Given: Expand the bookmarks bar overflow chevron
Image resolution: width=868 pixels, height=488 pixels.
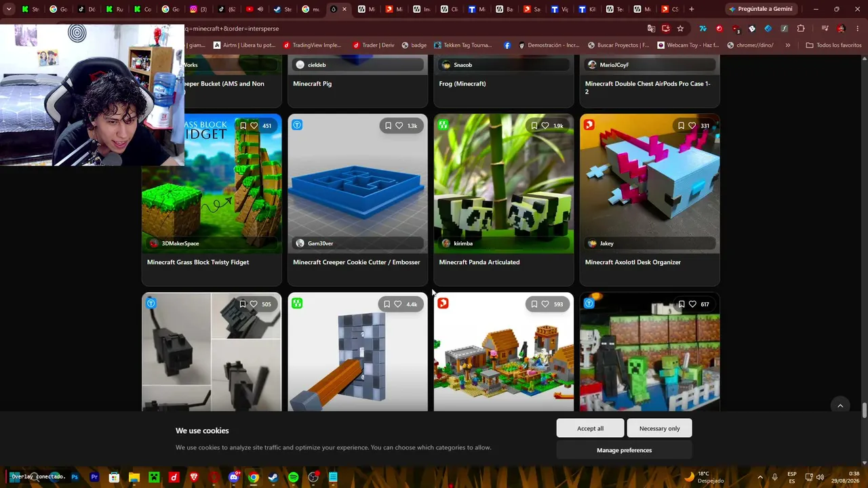Looking at the screenshot, I should [788, 45].
